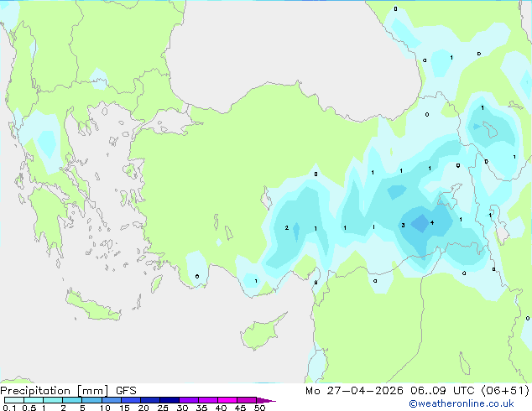Select the 2–5 mm legend color swatch

(72, 400)
